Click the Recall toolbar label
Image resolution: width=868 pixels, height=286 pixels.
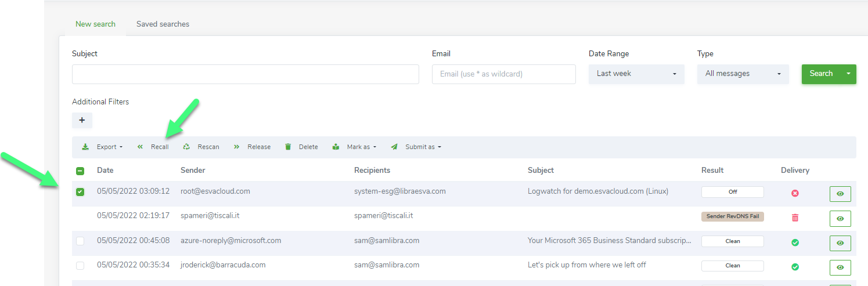tap(160, 147)
